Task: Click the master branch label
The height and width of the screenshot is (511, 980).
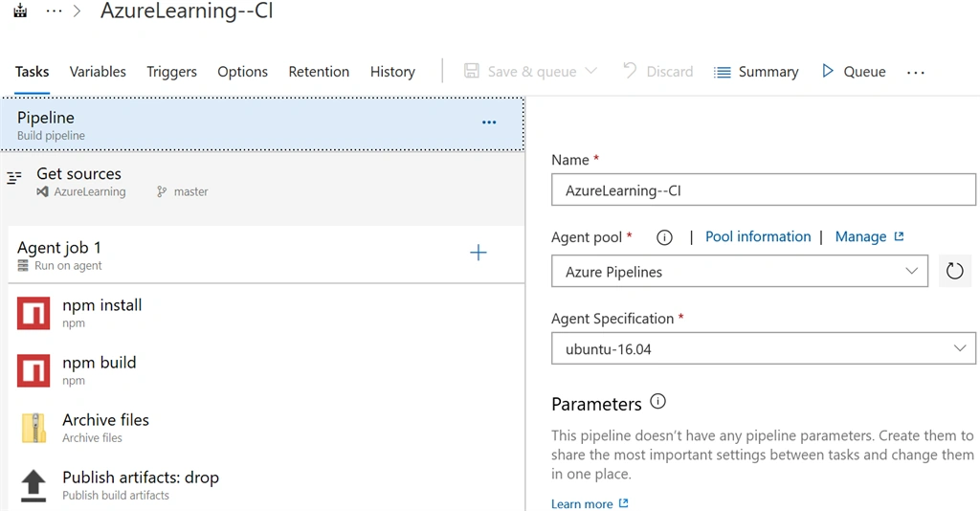Action: coord(190,191)
